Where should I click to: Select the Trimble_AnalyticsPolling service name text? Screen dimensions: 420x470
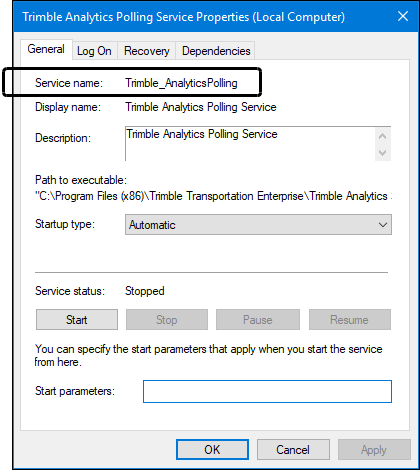pos(181,83)
